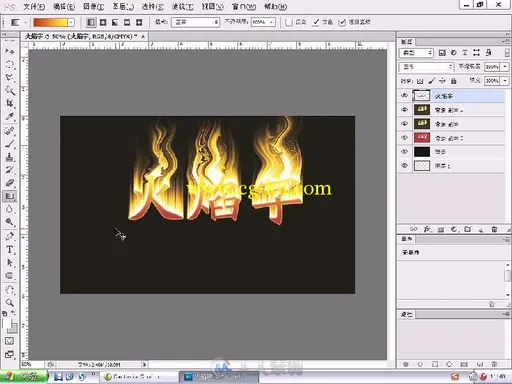
Task: Select the Gradient tool in toolbox
Action: 10,196
